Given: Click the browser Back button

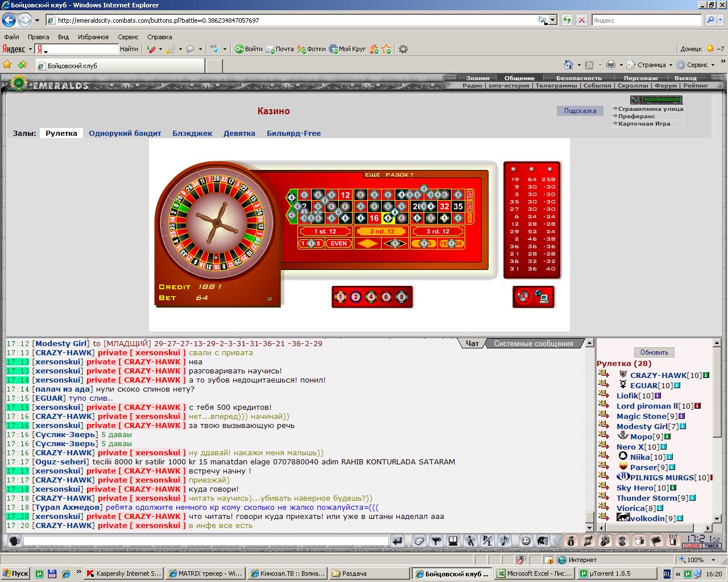Looking at the screenshot, I should click(x=9, y=20).
